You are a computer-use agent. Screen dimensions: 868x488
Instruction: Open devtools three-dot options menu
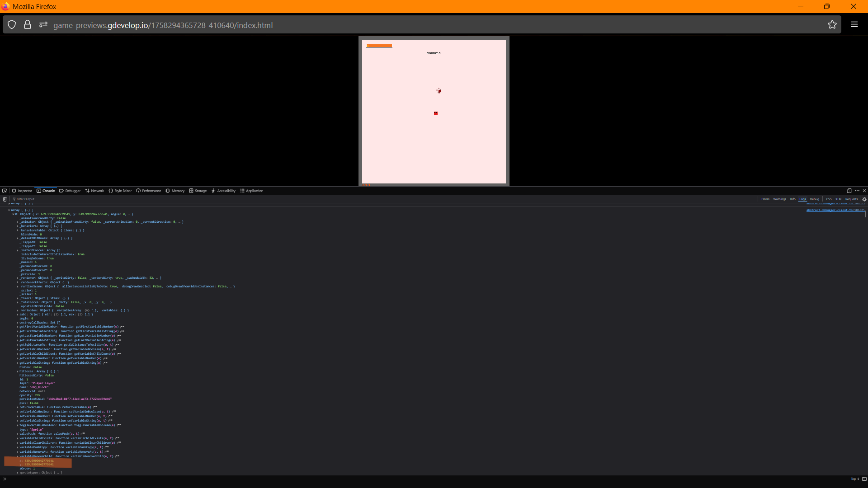tap(857, 191)
